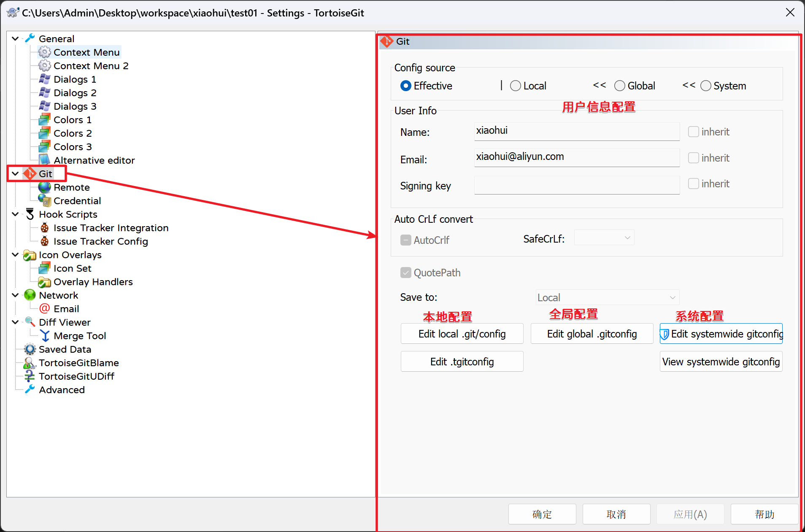Click the Issue Tracker Integration bug icon
805x532 pixels.
tap(44, 227)
